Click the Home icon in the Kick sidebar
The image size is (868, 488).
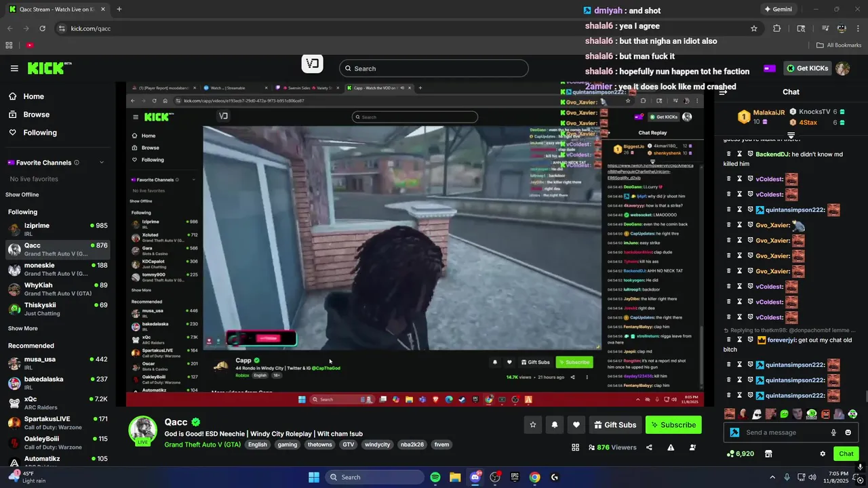click(13, 96)
